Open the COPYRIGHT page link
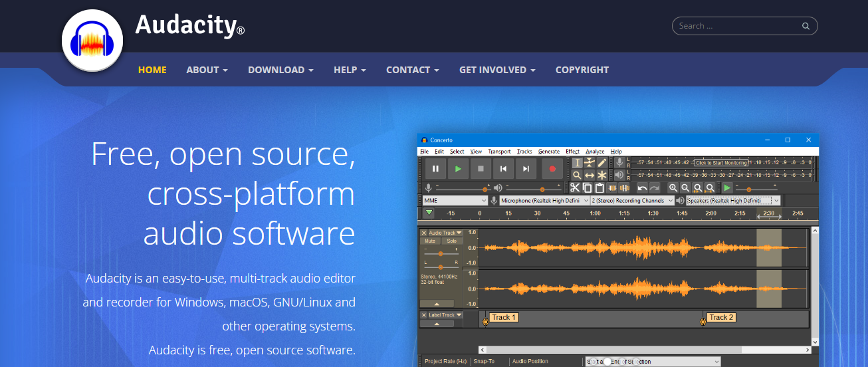This screenshot has width=868, height=367. tap(582, 70)
